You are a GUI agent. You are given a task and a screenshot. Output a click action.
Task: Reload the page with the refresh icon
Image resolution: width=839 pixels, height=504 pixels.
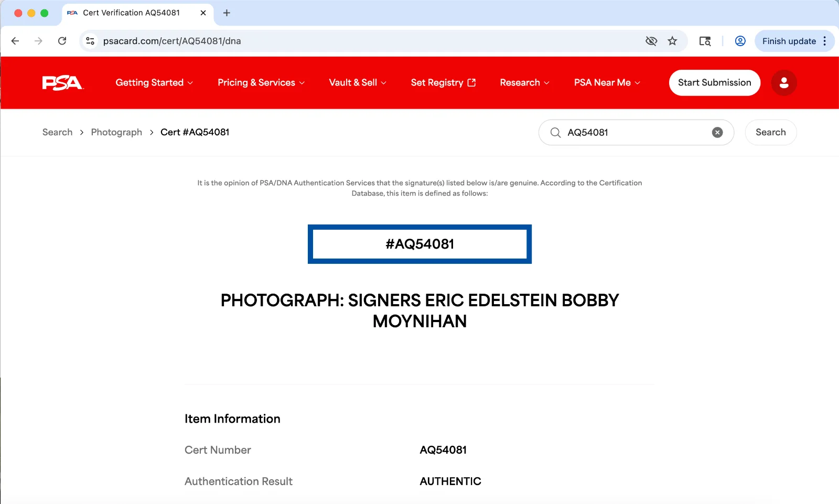tap(62, 41)
